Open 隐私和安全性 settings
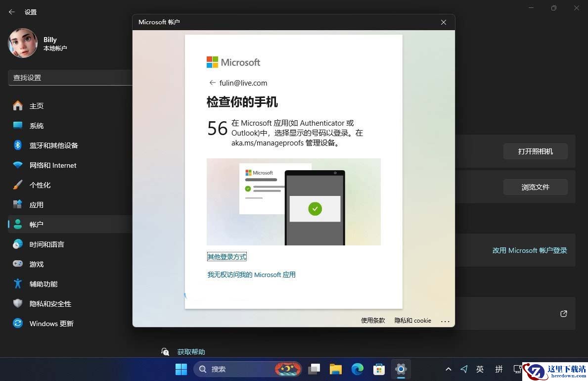 [x=70, y=304]
